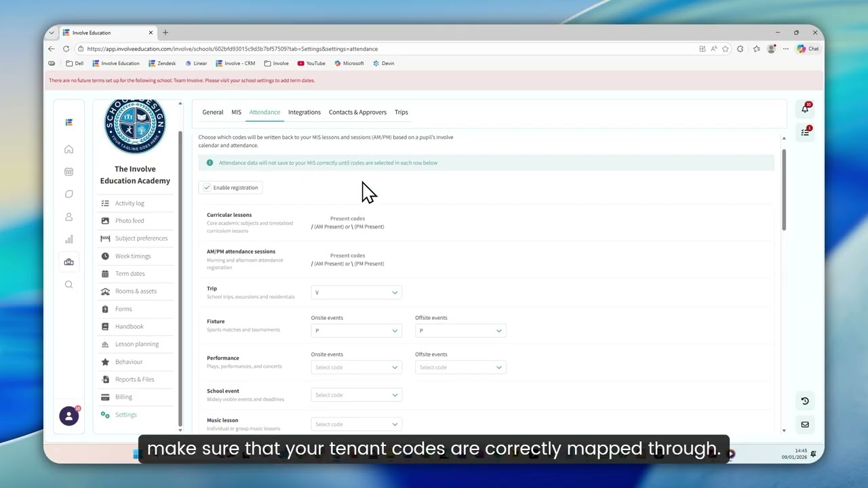
Task: Switch to the General tab
Action: (212, 113)
